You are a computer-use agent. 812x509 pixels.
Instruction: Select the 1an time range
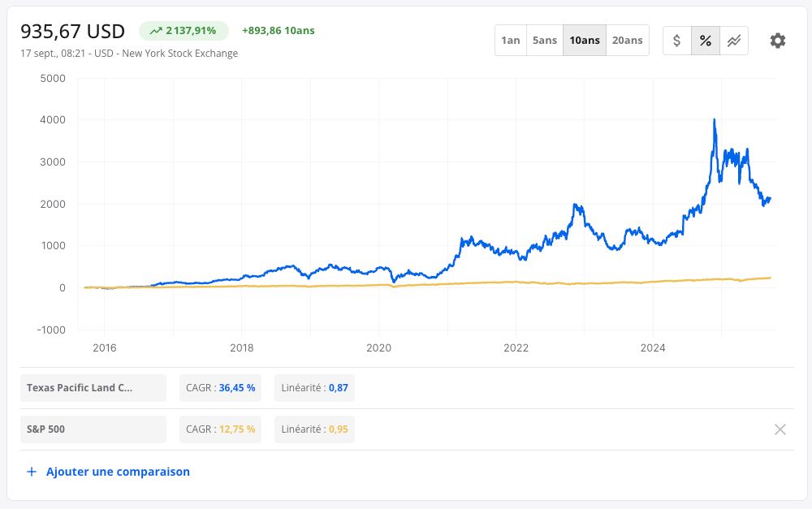click(x=511, y=41)
